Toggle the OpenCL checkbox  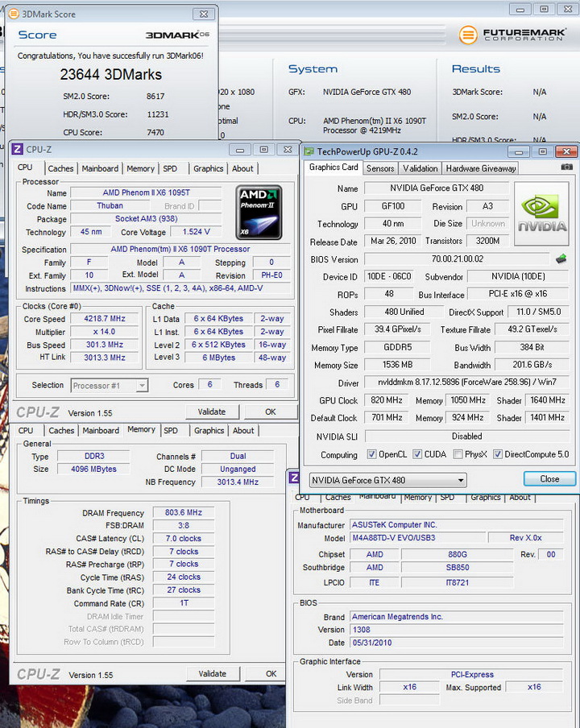pyautogui.click(x=371, y=454)
